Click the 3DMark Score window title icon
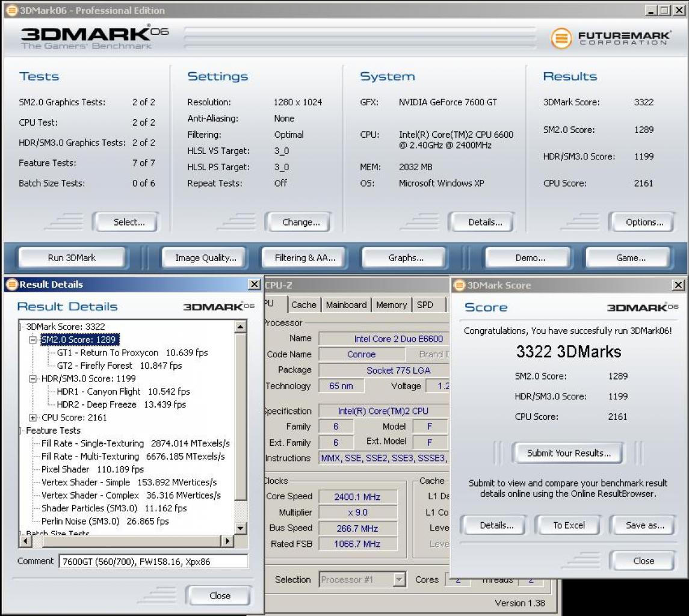This screenshot has width=689, height=616. pyautogui.click(x=460, y=285)
